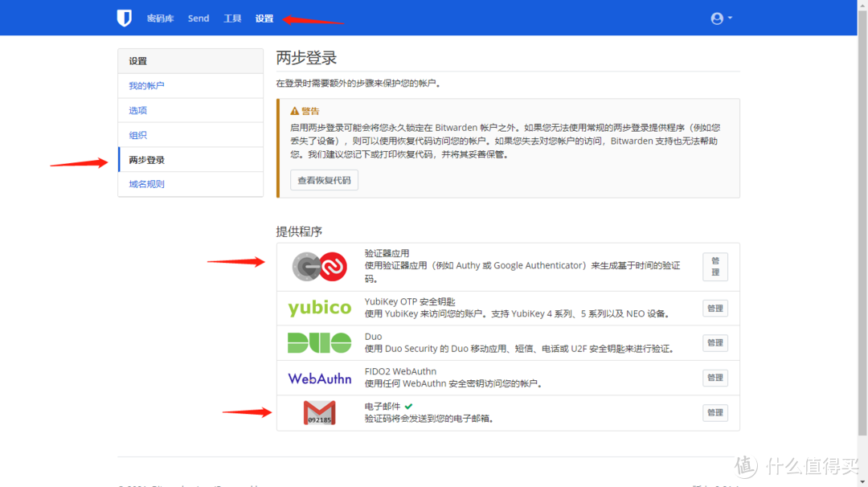This screenshot has width=868, height=487.
Task: Open the 工具 navigation item
Action: click(x=232, y=18)
